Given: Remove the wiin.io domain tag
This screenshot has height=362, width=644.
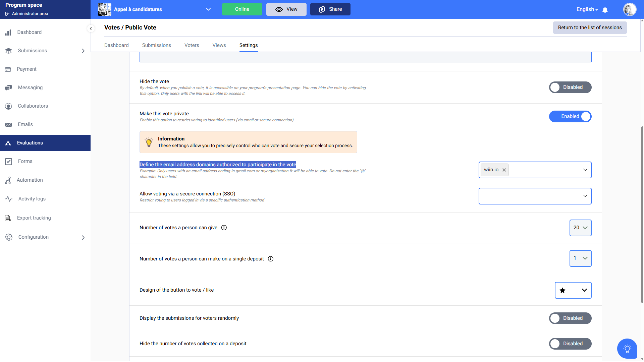Looking at the screenshot, I should 504,170.
